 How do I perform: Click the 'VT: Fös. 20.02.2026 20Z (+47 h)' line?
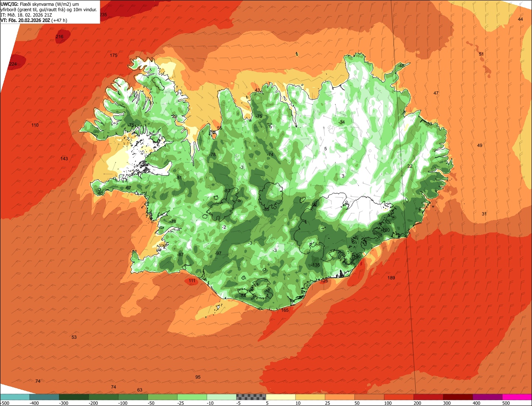pyautogui.click(x=34, y=20)
